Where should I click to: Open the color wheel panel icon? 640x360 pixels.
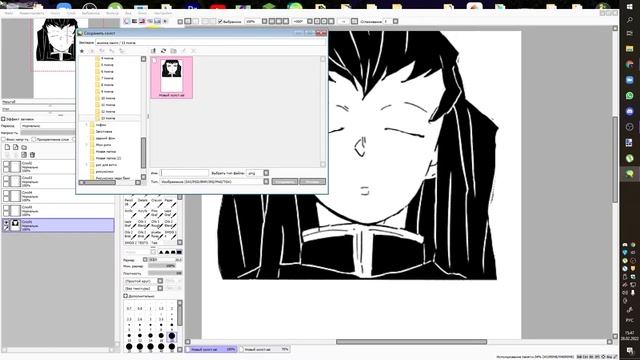127,21
